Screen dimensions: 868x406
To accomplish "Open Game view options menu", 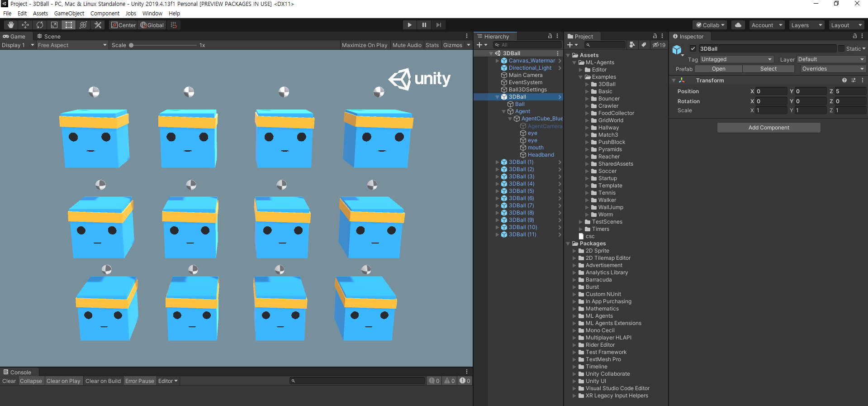I will coord(467,36).
